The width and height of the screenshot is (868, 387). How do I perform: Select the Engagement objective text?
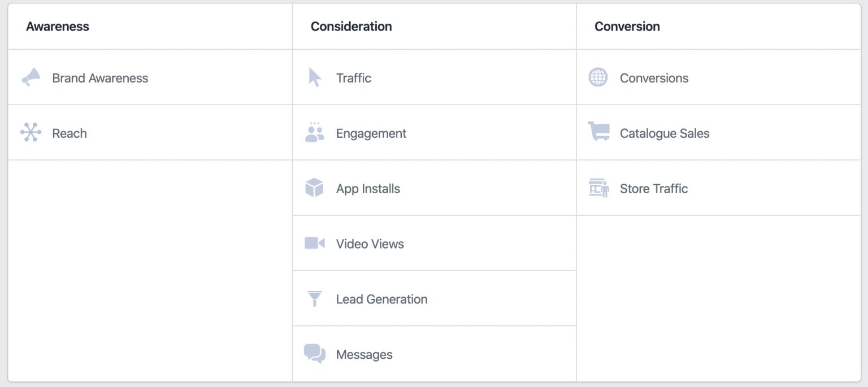click(x=371, y=134)
